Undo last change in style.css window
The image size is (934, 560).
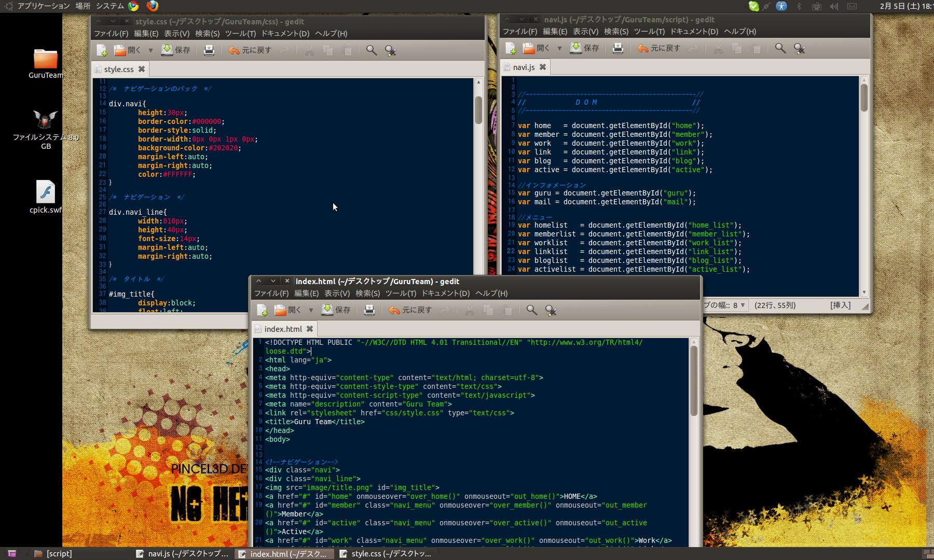click(250, 50)
